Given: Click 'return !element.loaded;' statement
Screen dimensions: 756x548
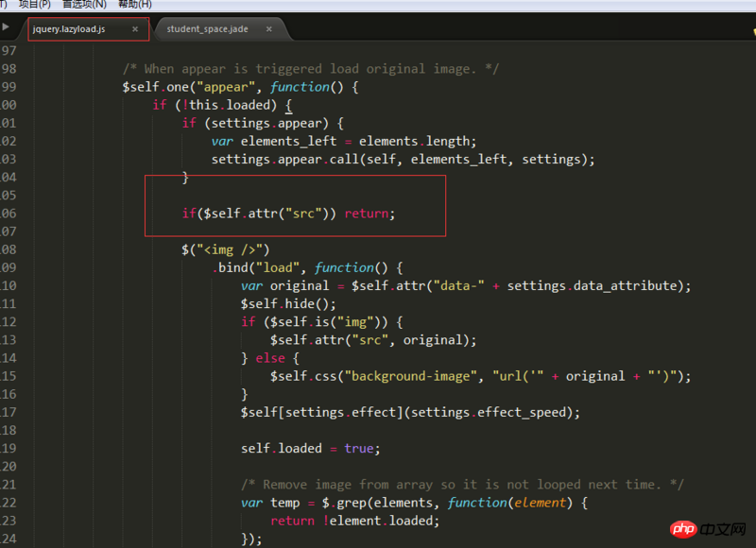Looking at the screenshot, I should click(x=355, y=521).
